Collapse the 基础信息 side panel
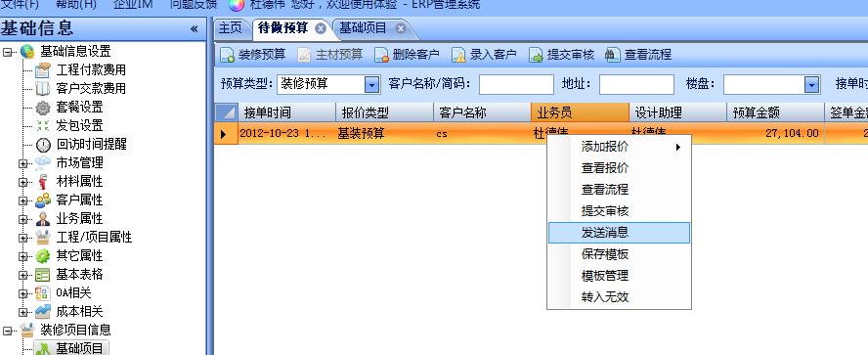Screen dimensions: 868x355 (194, 28)
